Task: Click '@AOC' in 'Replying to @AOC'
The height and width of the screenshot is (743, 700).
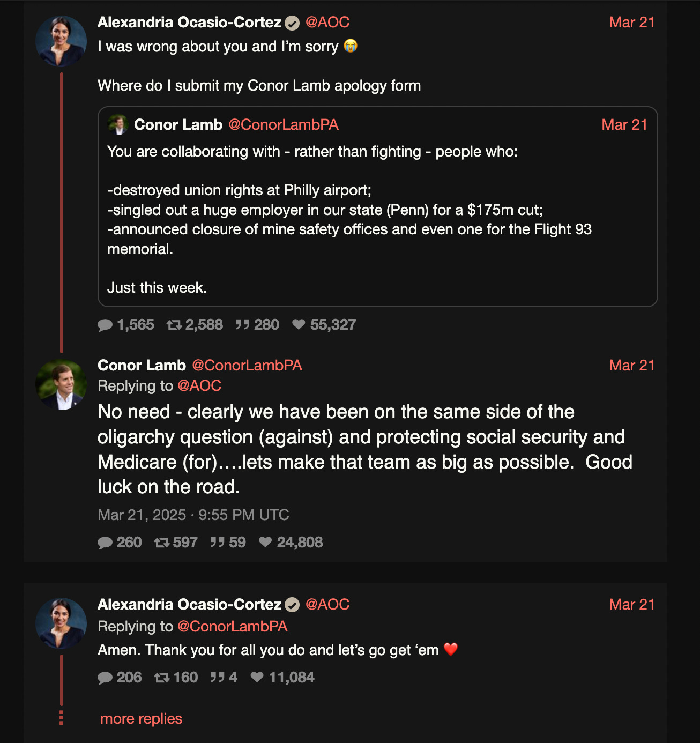Action: pyautogui.click(x=199, y=385)
